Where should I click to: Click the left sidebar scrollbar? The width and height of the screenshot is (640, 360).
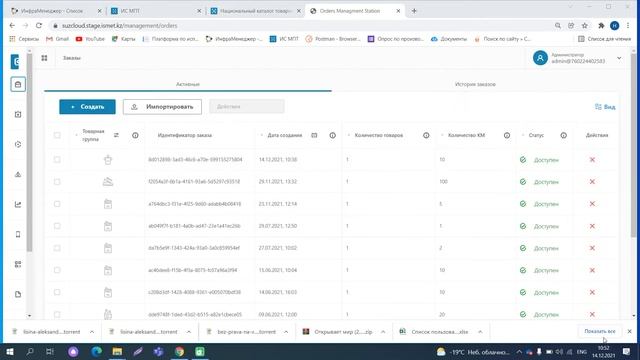click(x=29, y=153)
